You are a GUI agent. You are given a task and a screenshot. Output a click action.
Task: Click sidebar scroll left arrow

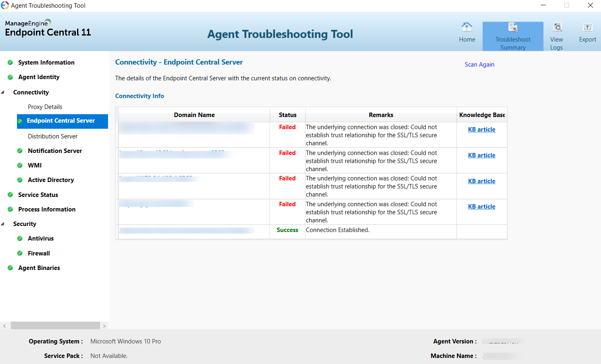click(4, 326)
